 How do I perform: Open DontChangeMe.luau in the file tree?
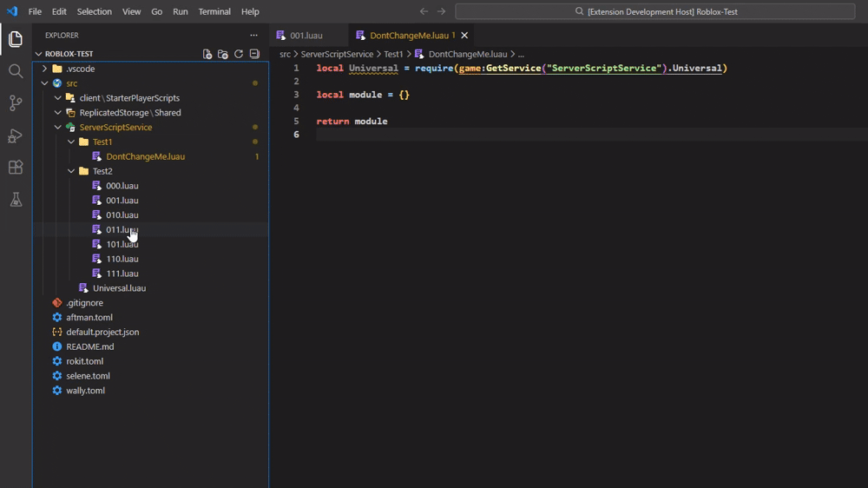coord(146,156)
